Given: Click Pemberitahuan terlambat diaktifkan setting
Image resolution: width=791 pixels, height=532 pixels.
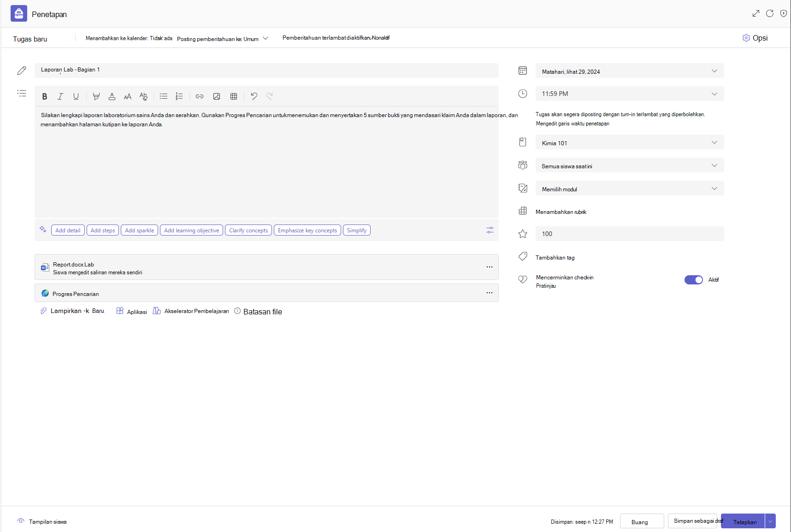Looking at the screenshot, I should [336, 38].
